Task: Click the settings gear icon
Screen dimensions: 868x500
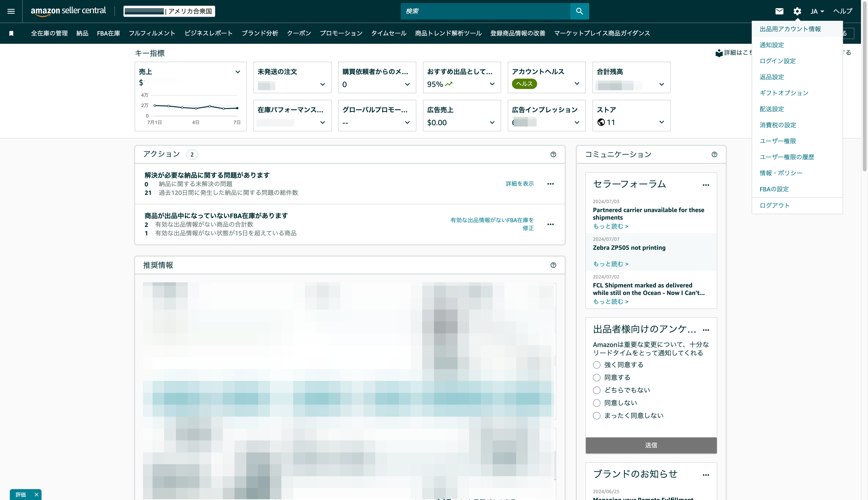Action: (x=797, y=11)
